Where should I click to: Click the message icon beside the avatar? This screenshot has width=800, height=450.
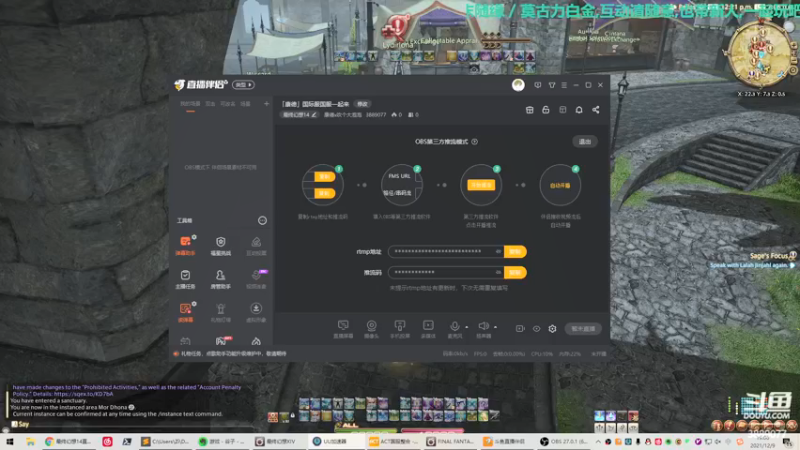coord(538,85)
